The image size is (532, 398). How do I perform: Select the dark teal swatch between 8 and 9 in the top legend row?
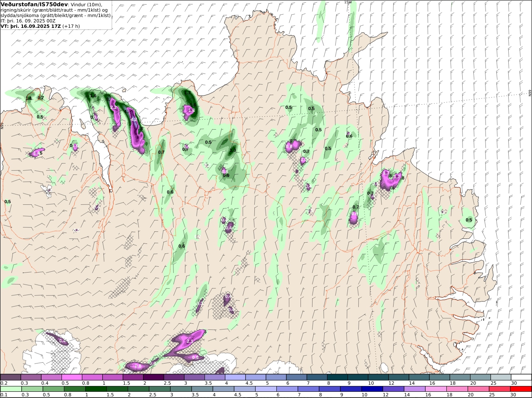coord(337,377)
